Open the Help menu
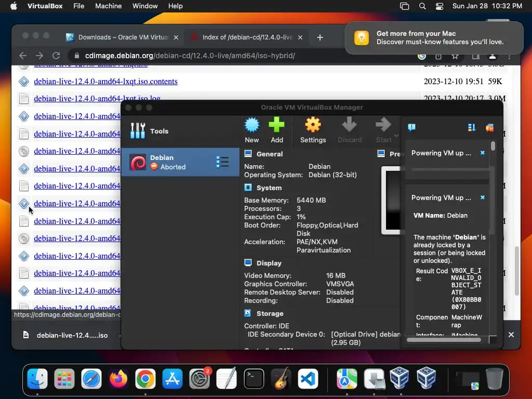 click(176, 6)
